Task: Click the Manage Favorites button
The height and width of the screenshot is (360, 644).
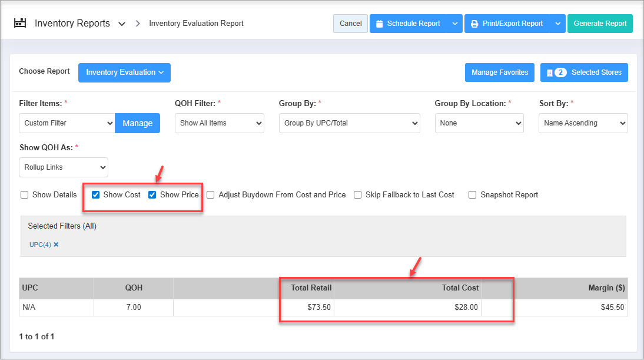Action: click(499, 72)
